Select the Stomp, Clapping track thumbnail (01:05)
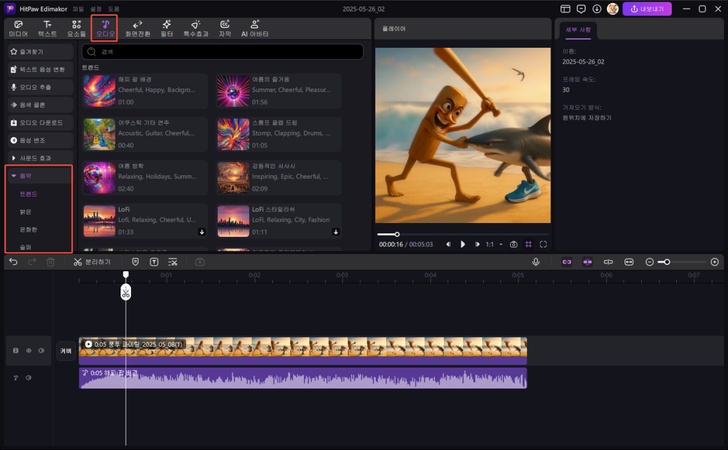Image resolution: width=728 pixels, height=450 pixels. point(233,134)
